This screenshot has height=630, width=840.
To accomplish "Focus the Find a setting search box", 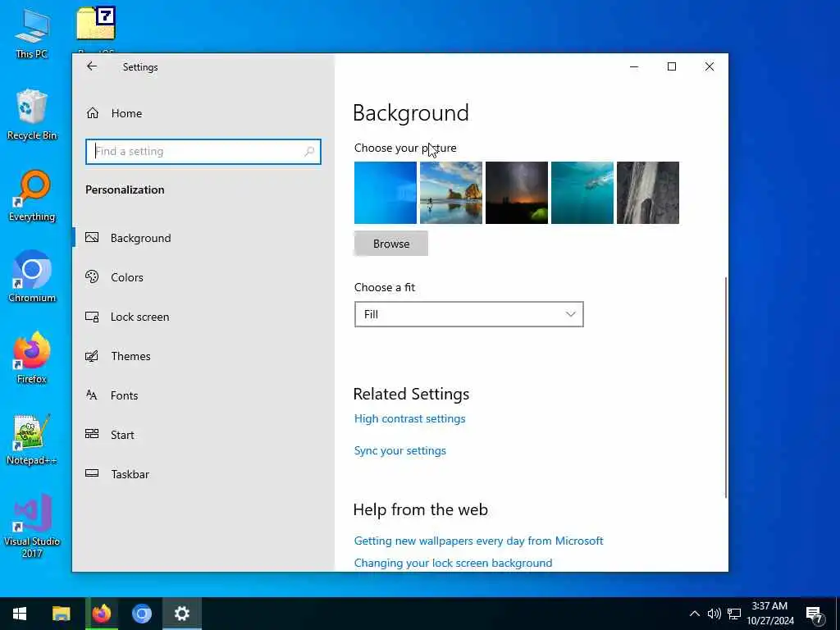I will point(203,152).
